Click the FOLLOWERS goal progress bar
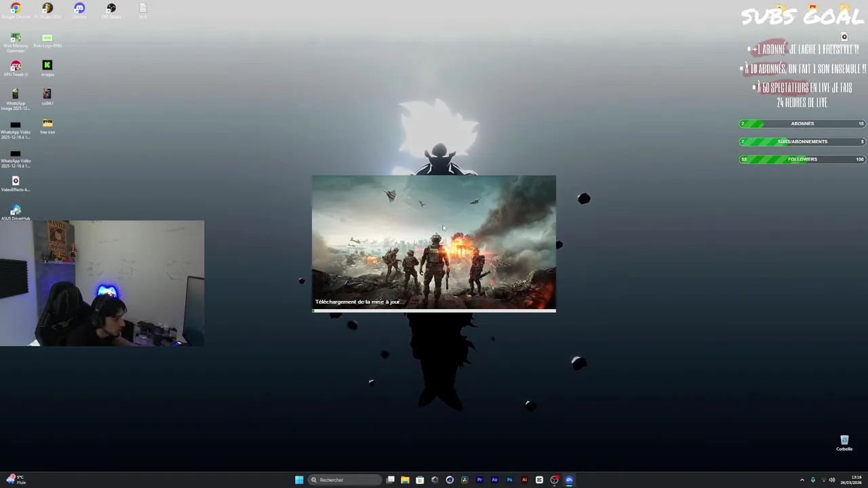Viewport: 868px width, 488px height. pos(802,159)
